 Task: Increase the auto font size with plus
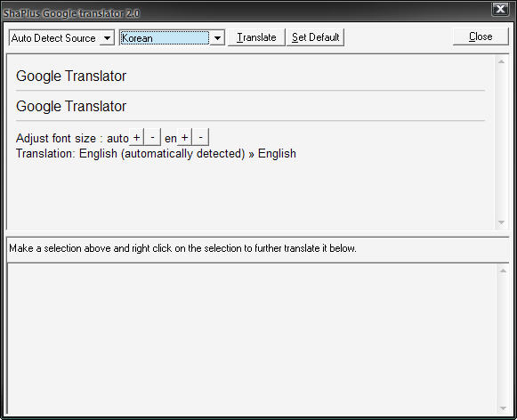tap(136, 137)
